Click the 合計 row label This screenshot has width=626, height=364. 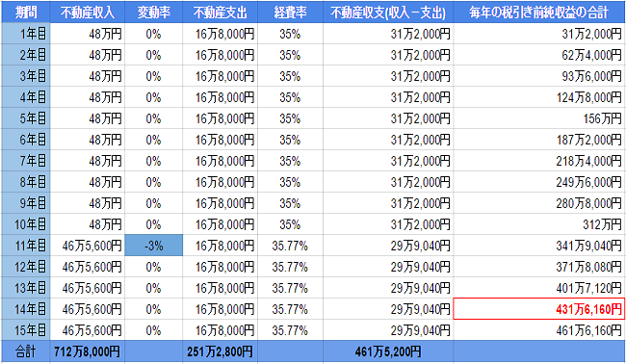pos(26,351)
